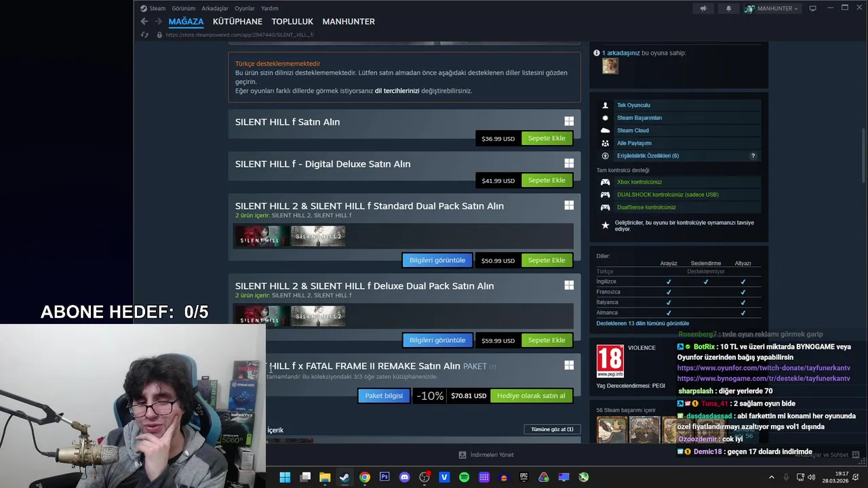The width and height of the screenshot is (868, 488).
Task: Open Steam from the taskbar
Action: click(x=344, y=477)
